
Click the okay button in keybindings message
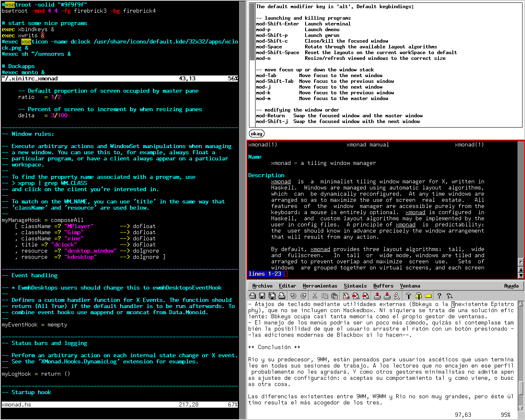point(256,134)
